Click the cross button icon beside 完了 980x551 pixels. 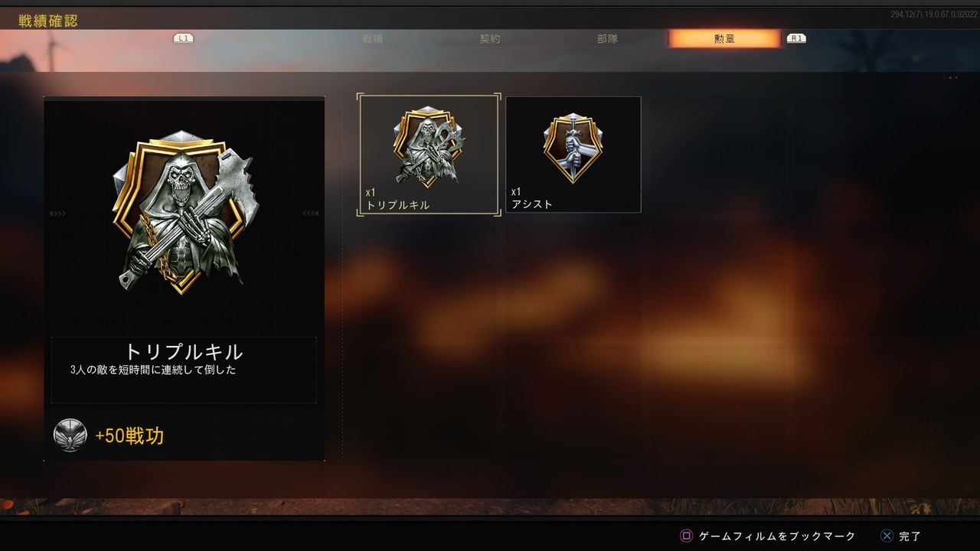(886, 536)
